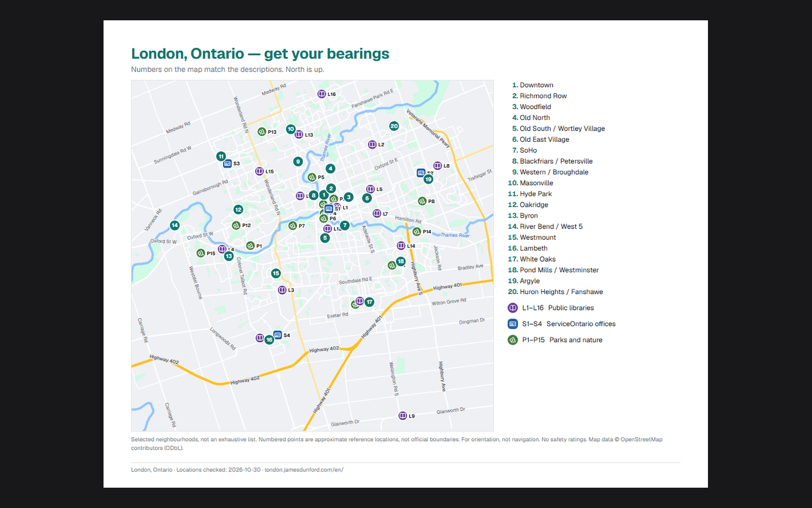Click the P15 park marker on the map
812x508 pixels.
200,253
